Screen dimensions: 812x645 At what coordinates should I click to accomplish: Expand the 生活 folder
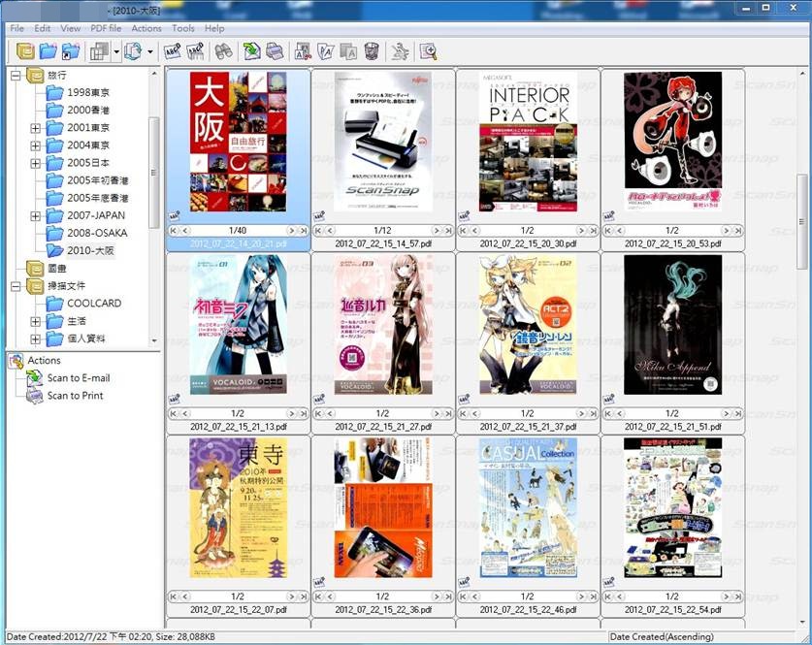35,321
